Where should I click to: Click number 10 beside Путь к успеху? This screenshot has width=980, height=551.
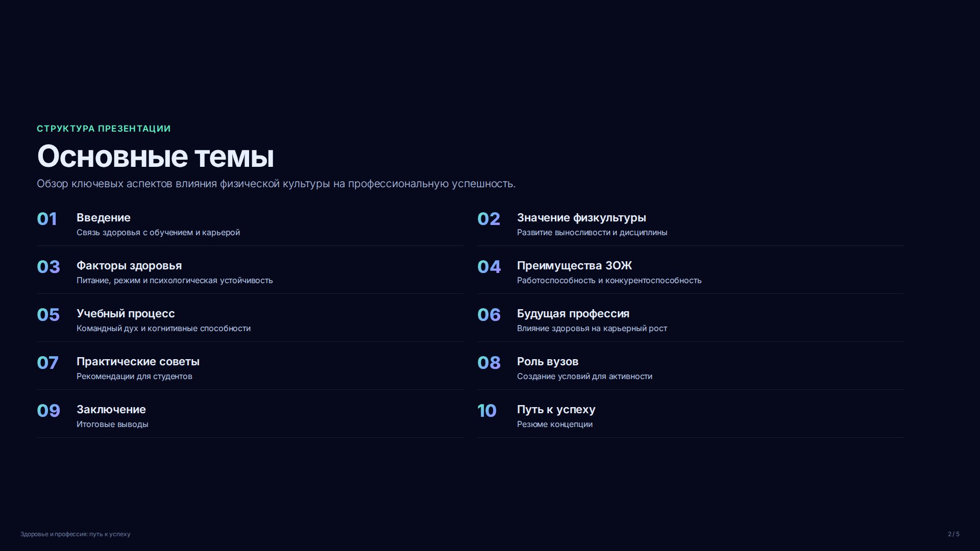tap(487, 411)
